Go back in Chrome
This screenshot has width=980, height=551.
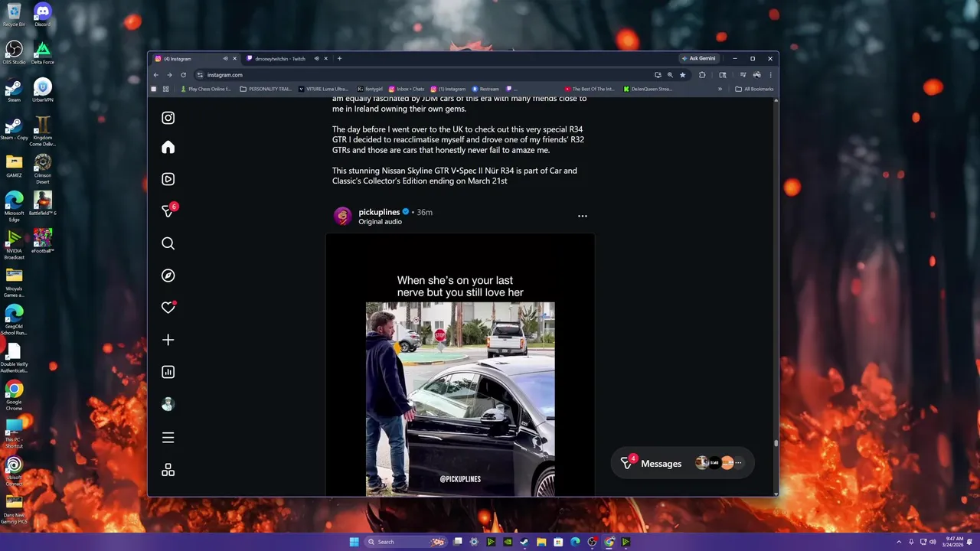pos(155,75)
